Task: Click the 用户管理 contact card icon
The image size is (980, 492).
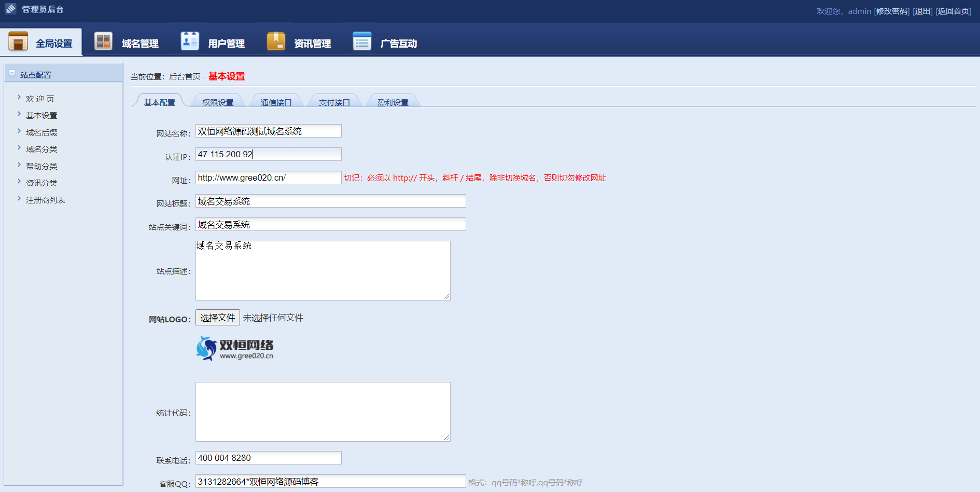Action: click(x=189, y=42)
